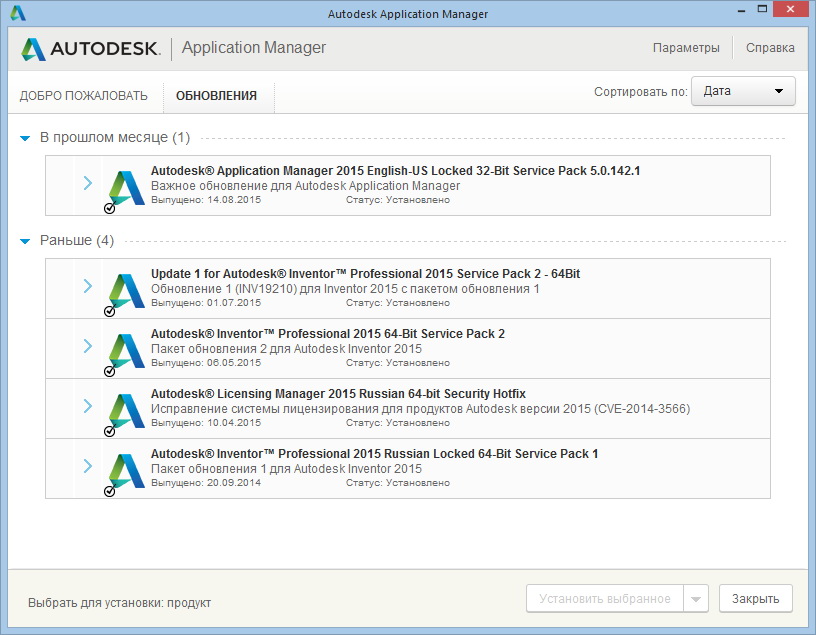Click release date 'Выпущено: 10.04.2015'
This screenshot has width=816, height=635.
point(206,423)
